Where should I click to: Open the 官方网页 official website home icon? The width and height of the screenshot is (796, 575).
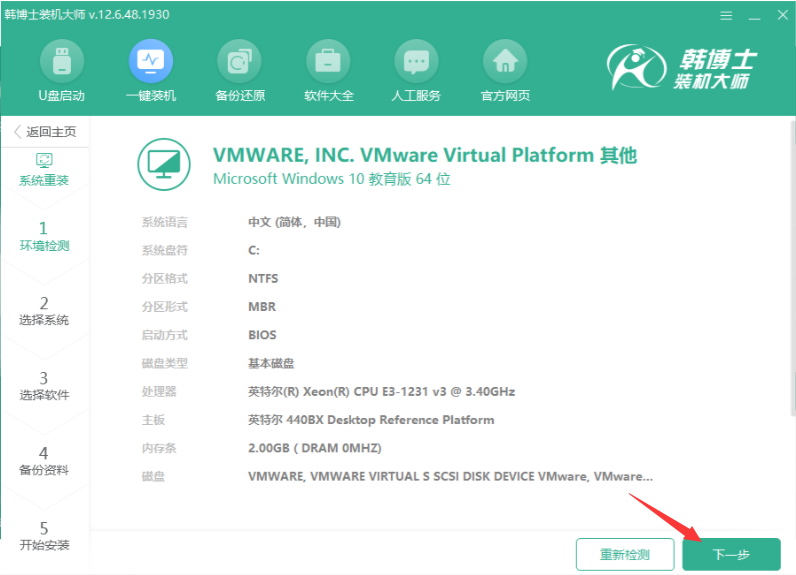(505, 63)
